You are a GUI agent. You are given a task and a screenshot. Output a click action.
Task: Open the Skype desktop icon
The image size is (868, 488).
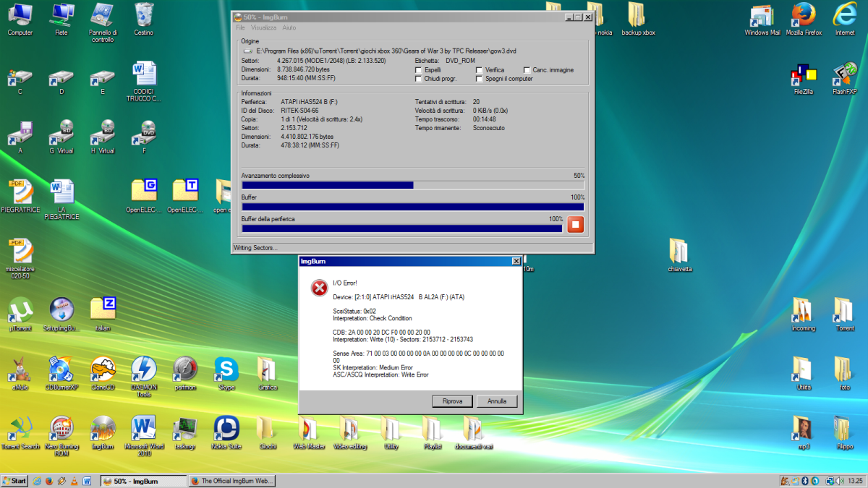coord(226,369)
